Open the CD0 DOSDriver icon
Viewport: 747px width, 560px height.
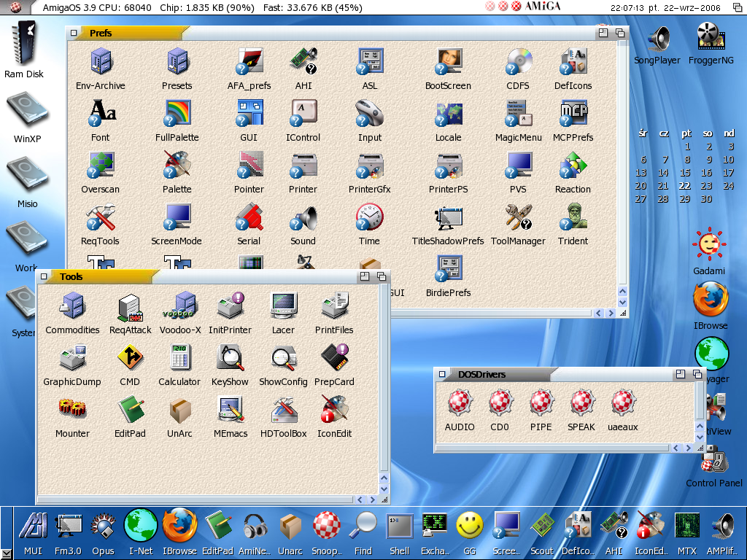500,402
